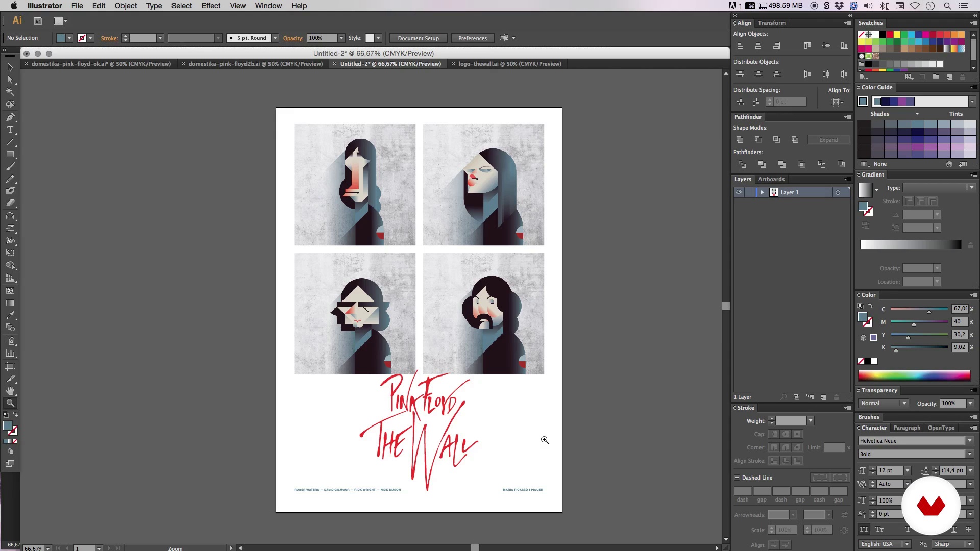
Task: Click the color spectrum bar in Color panel
Action: (914, 376)
